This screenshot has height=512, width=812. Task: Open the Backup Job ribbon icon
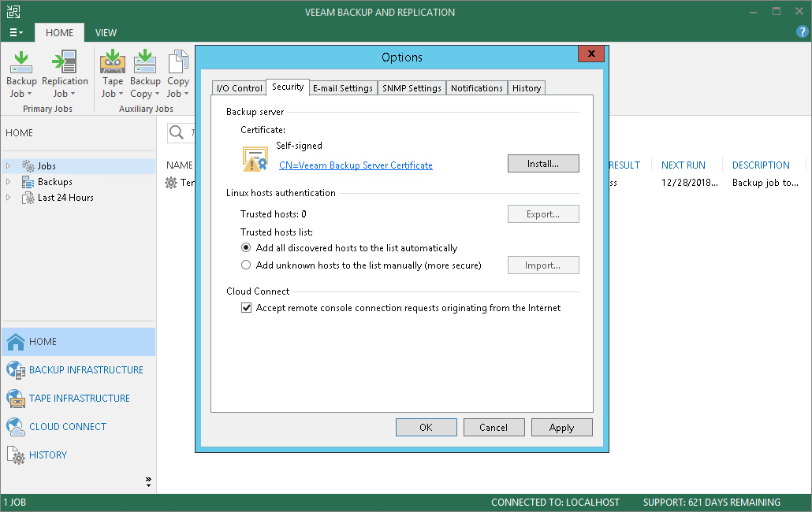tap(21, 62)
